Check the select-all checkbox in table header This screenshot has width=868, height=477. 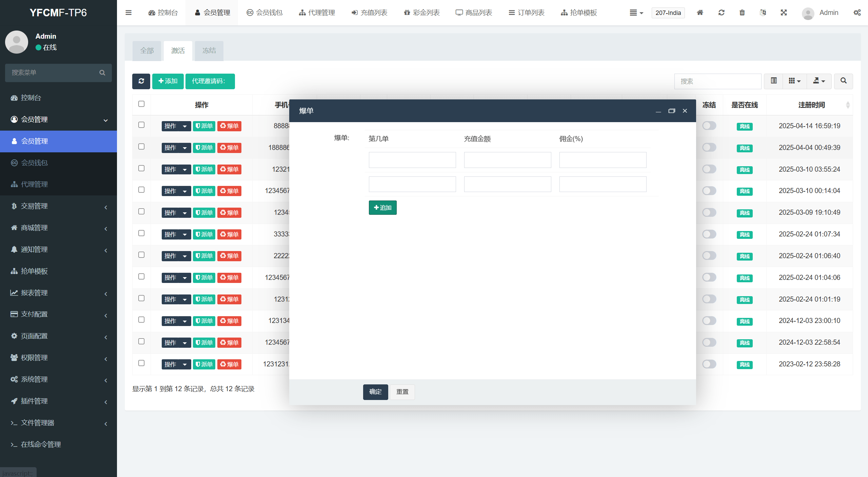[x=141, y=104]
